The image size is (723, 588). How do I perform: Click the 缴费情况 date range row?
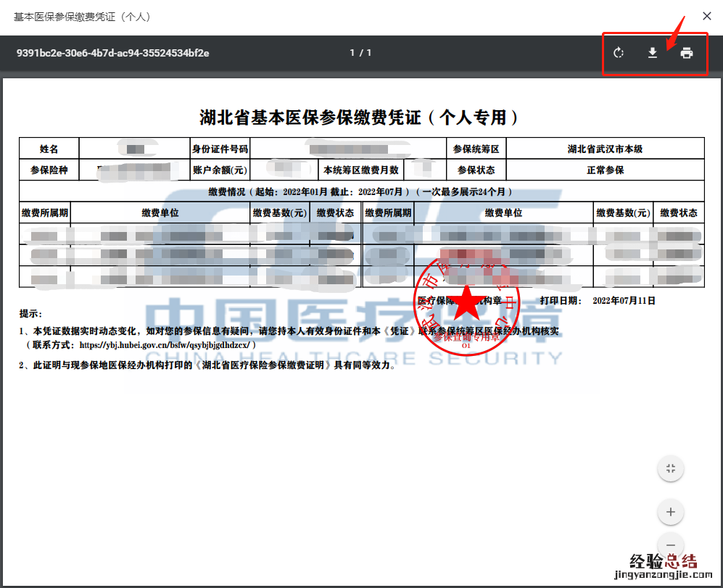pos(360,191)
